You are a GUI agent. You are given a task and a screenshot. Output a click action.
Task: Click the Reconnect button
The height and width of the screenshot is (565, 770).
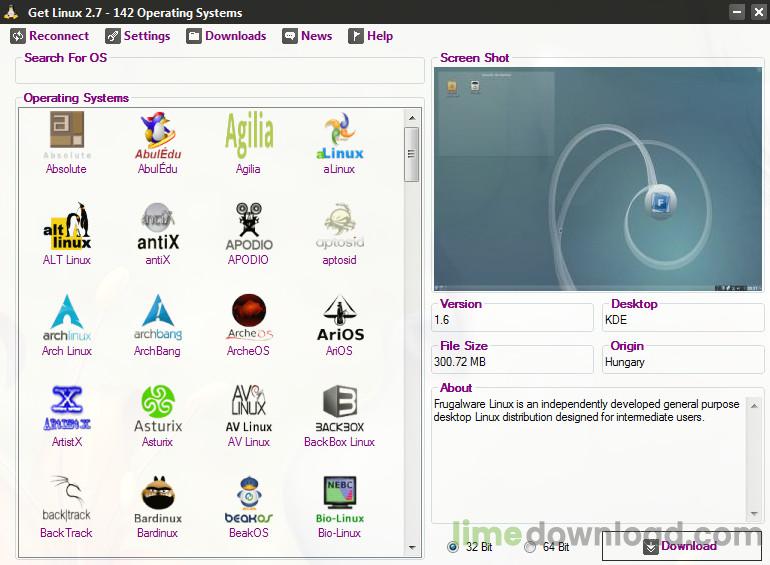(x=50, y=36)
